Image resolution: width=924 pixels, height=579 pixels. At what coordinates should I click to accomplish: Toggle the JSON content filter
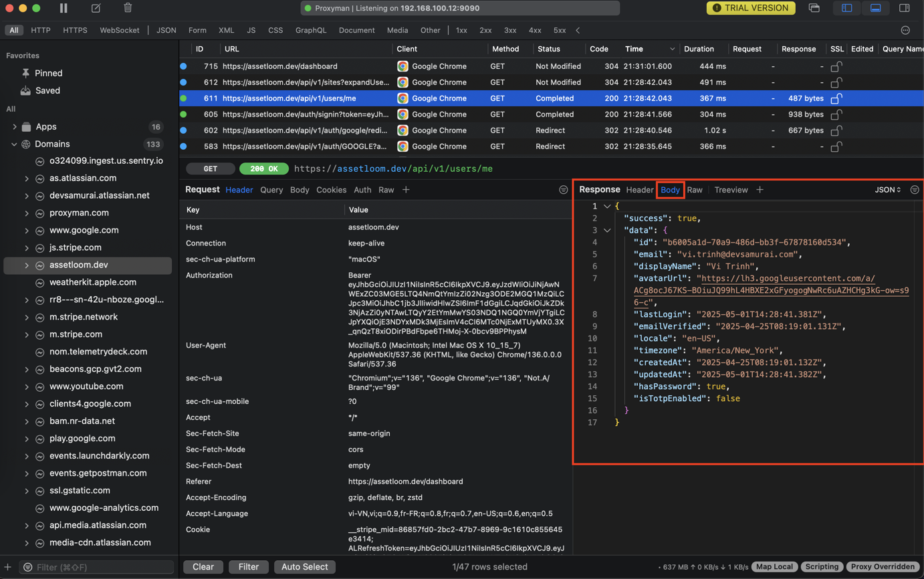[166, 30]
